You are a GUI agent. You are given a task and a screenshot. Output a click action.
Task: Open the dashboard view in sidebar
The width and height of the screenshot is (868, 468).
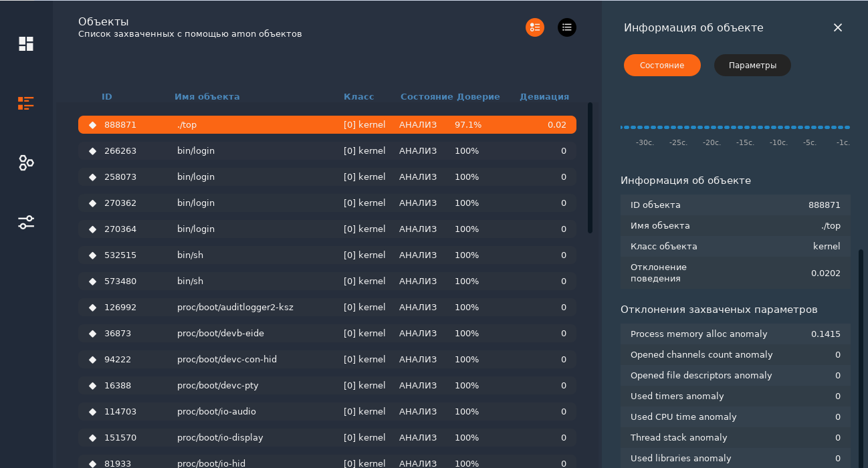tap(26, 44)
